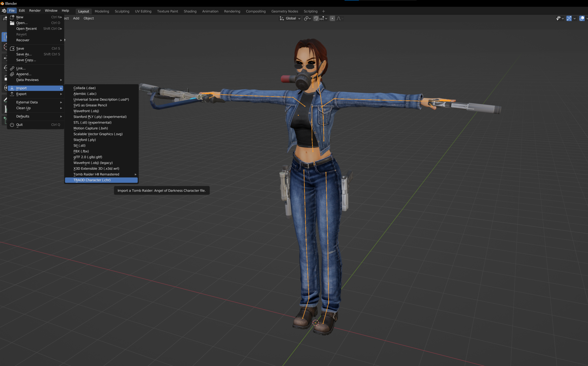Image resolution: width=588 pixels, height=366 pixels.
Task: Expand the Defaults submenu
Action: click(36, 116)
